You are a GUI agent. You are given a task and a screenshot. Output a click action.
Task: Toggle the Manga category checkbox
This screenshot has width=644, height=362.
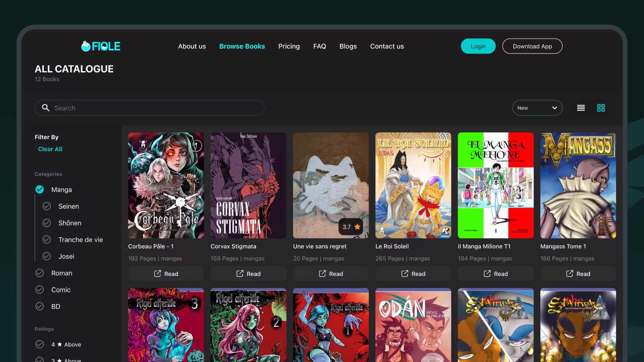click(39, 189)
